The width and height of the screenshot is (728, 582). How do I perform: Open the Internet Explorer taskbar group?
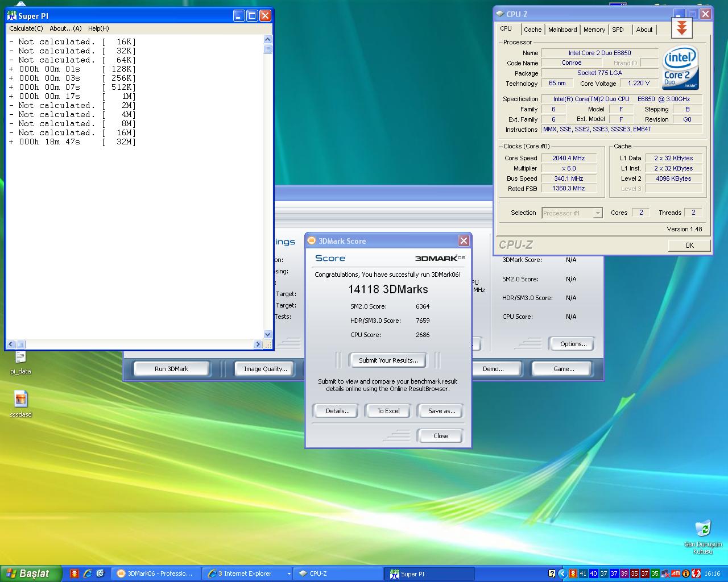(x=247, y=573)
